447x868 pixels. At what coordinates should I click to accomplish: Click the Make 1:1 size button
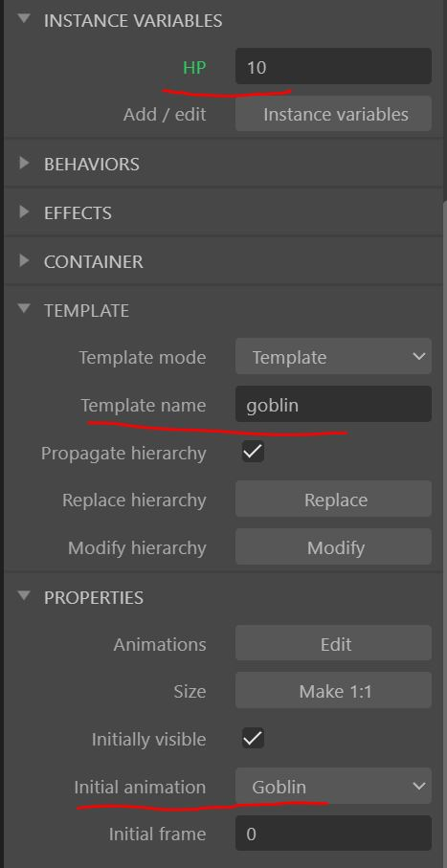coord(333,690)
